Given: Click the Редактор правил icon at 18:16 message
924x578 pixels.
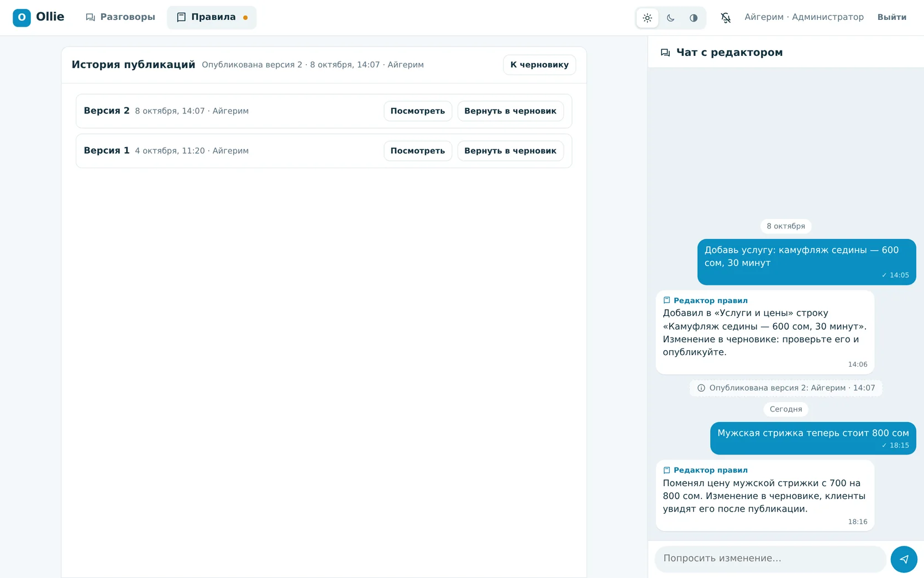Looking at the screenshot, I should [667, 470].
